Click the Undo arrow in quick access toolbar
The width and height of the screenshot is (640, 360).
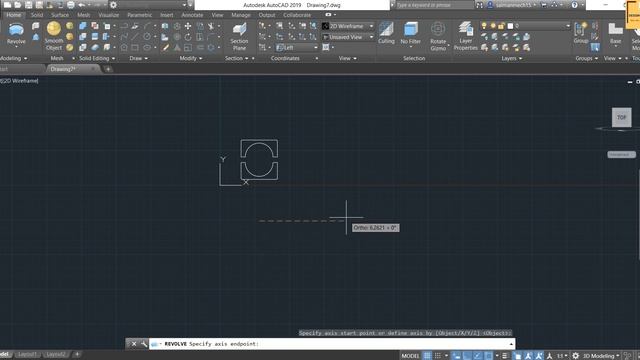pyautogui.click(x=81, y=5)
